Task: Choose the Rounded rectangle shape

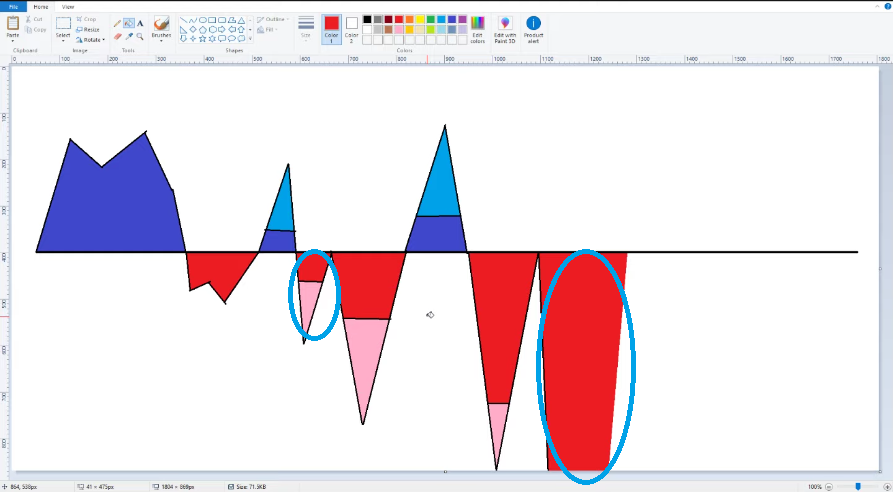Action: click(222, 20)
